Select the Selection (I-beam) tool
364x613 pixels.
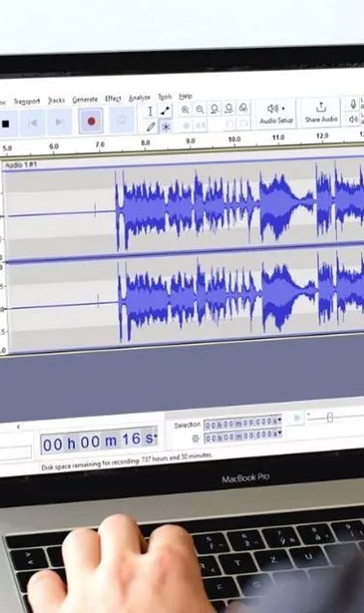point(150,112)
